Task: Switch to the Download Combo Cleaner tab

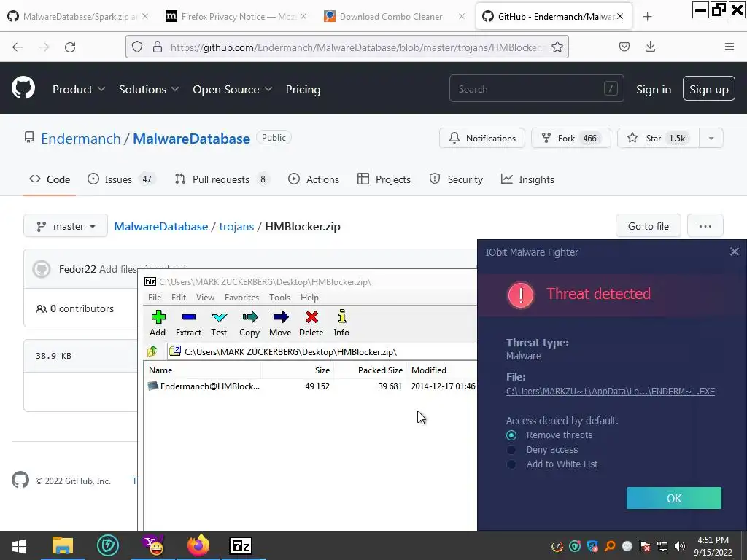Action: pos(391,17)
